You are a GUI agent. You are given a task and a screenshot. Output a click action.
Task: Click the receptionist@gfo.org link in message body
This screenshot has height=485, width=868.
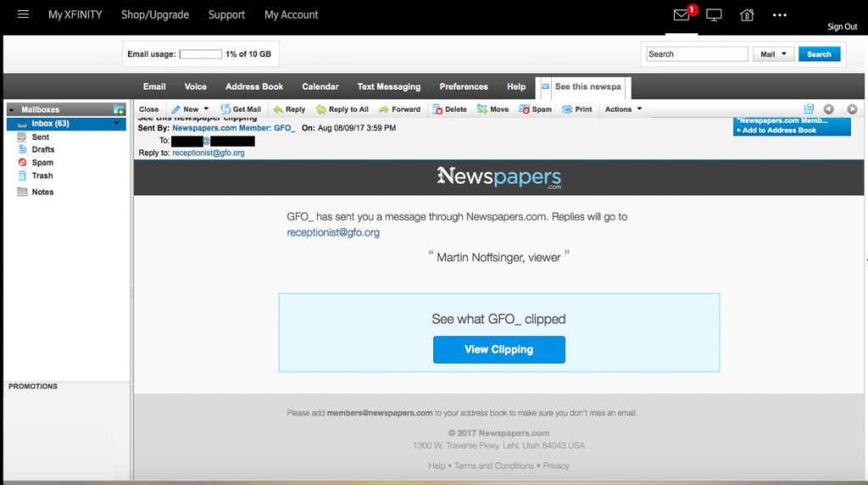pyautogui.click(x=333, y=232)
